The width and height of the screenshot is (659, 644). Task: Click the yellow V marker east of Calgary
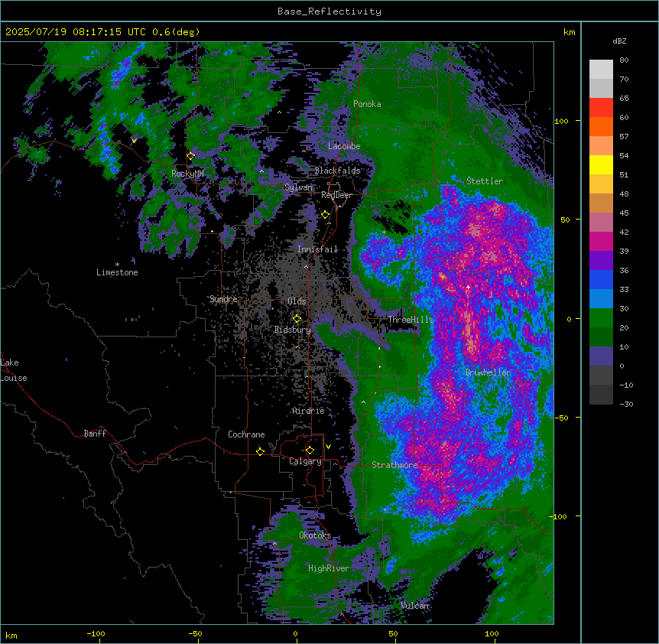tap(328, 447)
